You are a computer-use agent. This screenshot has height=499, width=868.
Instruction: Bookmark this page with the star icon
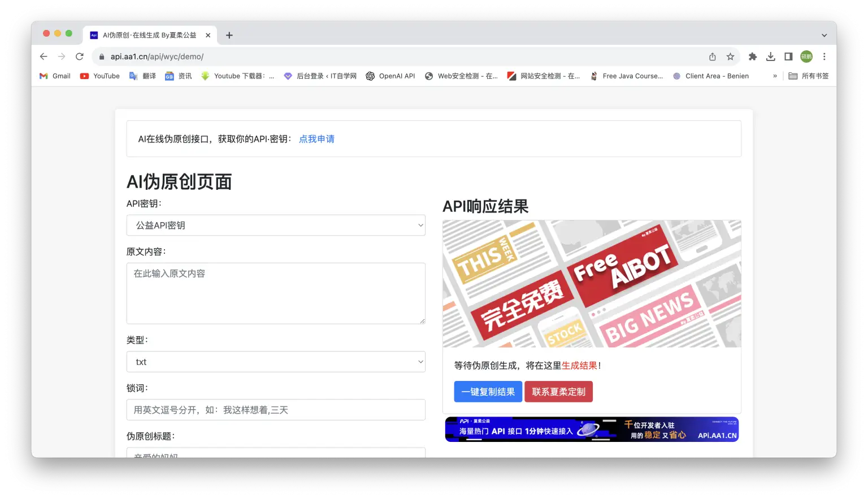(730, 57)
